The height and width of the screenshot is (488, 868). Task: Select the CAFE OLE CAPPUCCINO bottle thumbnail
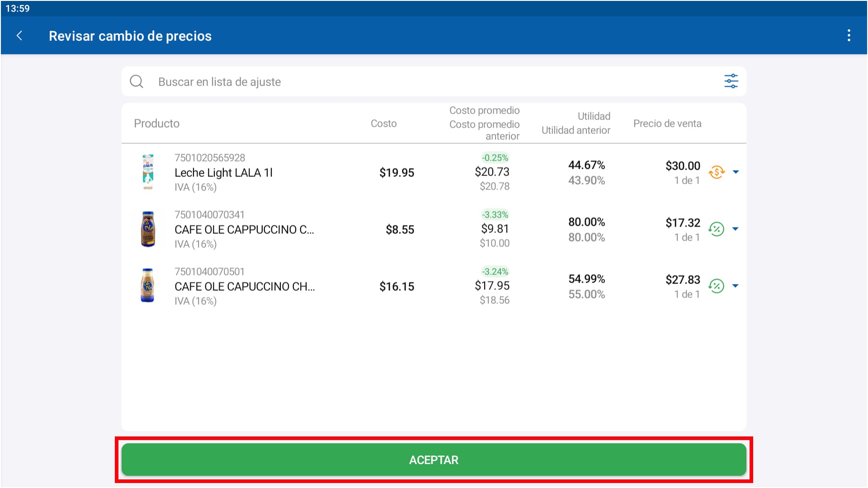point(148,229)
